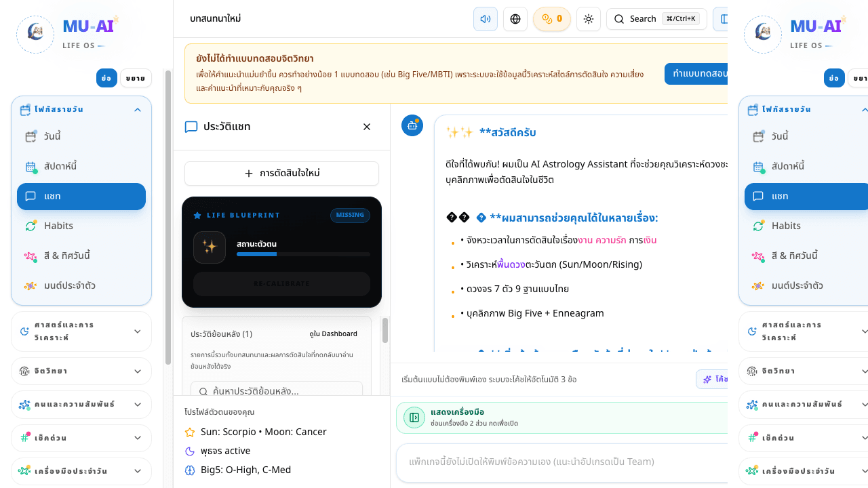
Task: Focus the chat message input box
Action: click(562, 462)
